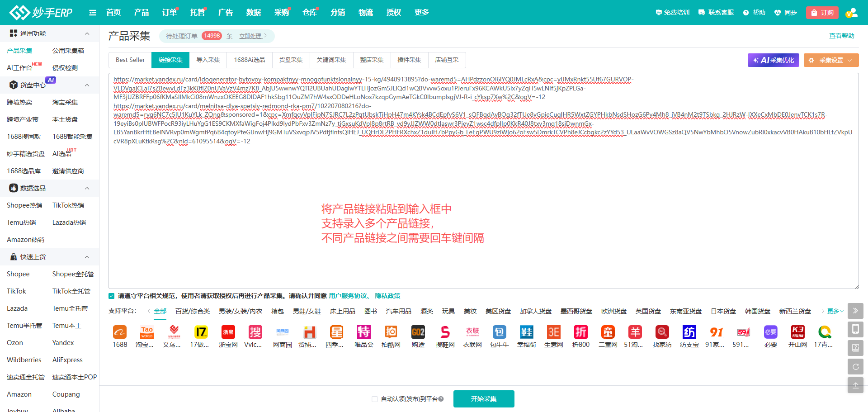Screen dimensions: 868x412
Task: Open the 拍酷网 platform icon
Action: (x=391, y=332)
